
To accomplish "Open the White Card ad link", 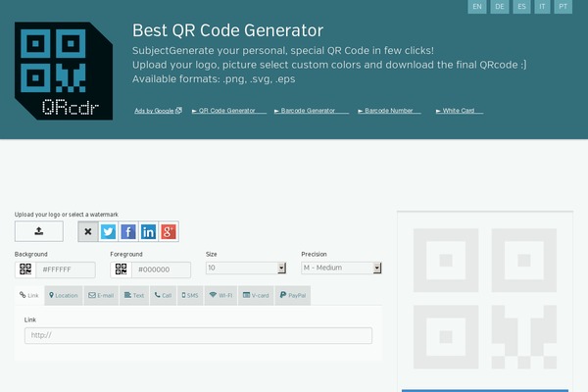I will coord(459,111).
